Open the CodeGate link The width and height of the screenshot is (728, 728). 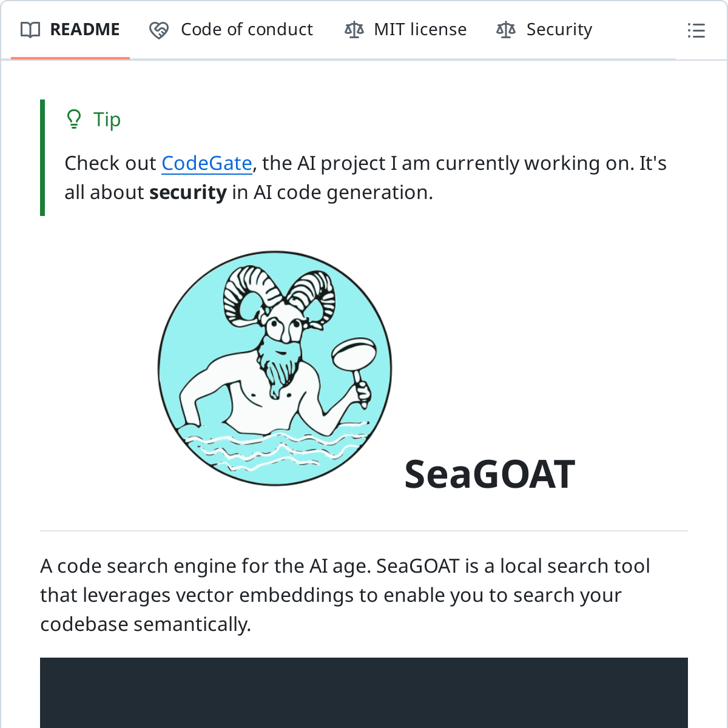pos(207,163)
